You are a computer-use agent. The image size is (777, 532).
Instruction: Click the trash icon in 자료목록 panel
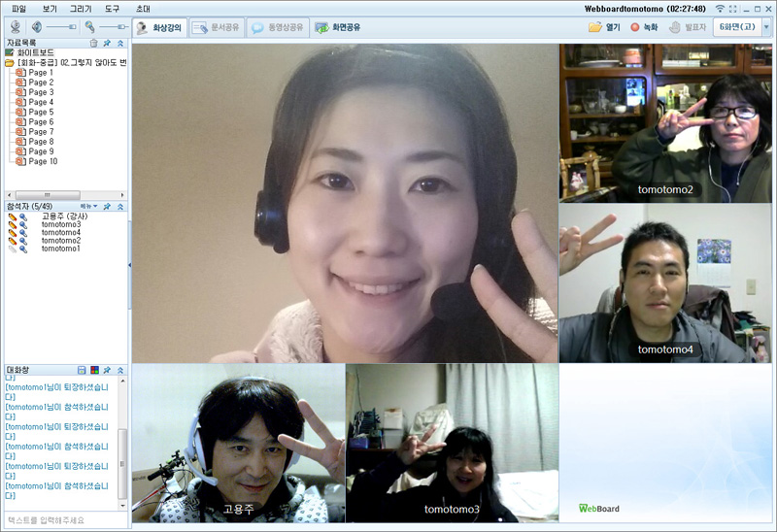click(x=93, y=44)
